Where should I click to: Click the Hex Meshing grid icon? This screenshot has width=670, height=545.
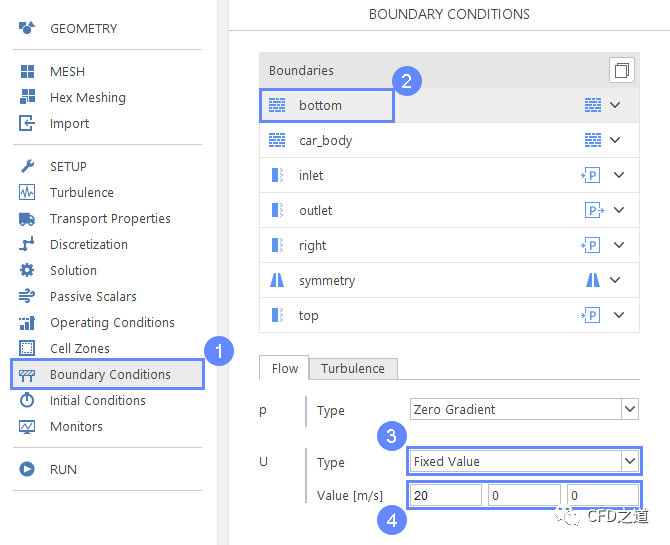[28, 97]
